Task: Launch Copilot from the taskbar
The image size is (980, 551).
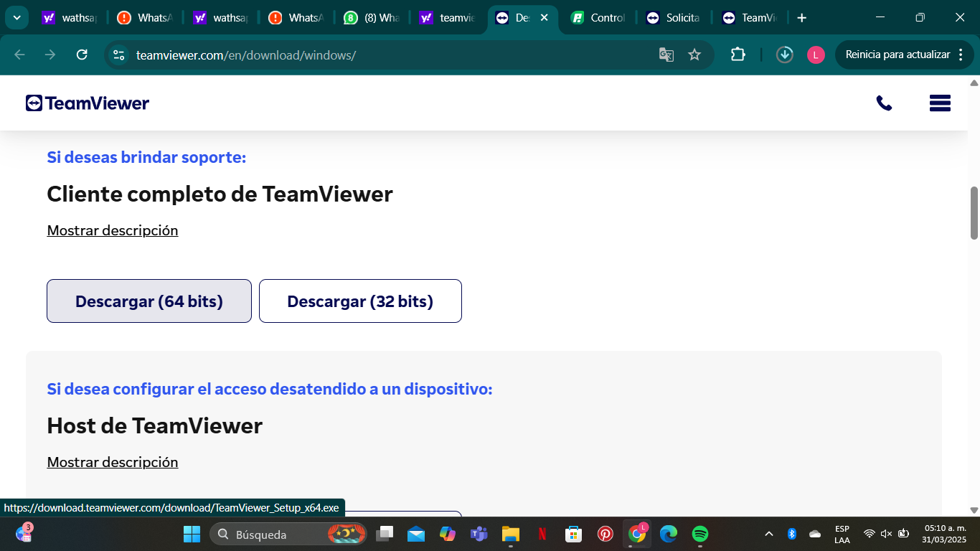Action: coord(448,534)
